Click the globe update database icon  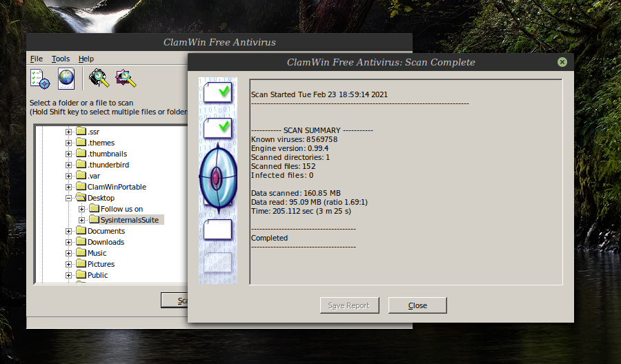66,79
